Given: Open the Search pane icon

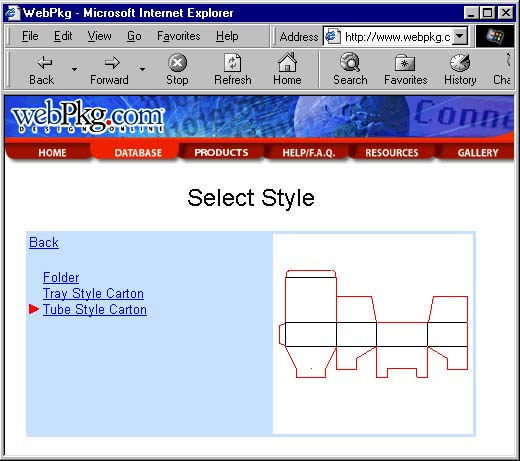Looking at the screenshot, I should coord(350,62).
